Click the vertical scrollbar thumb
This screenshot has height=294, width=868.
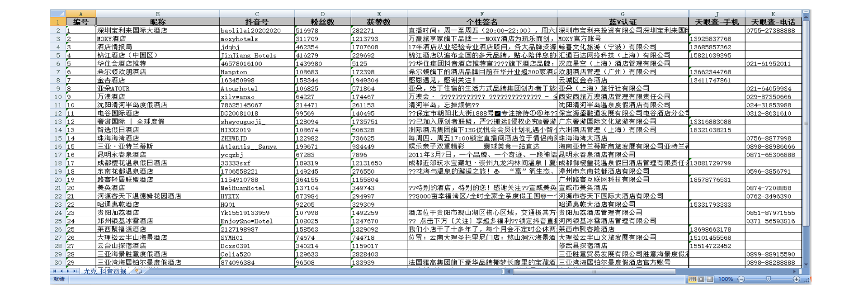click(x=806, y=123)
